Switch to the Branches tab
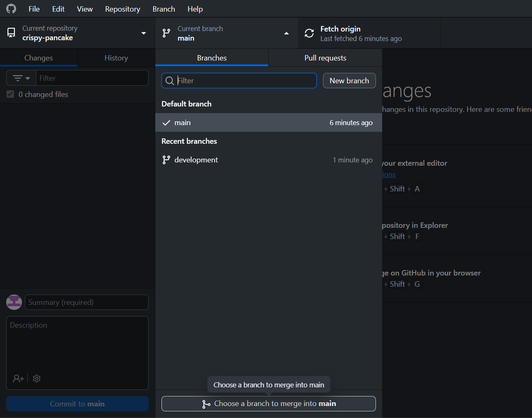The image size is (532, 418). point(212,58)
